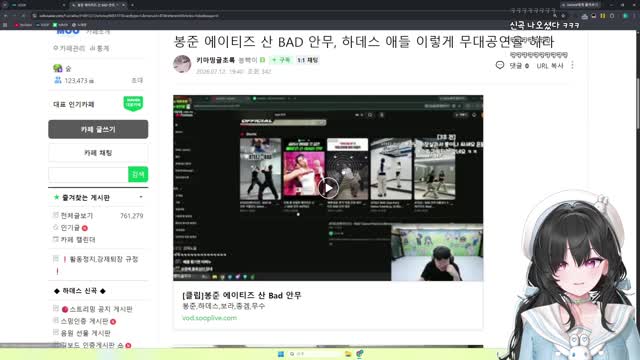Open the 스밍인증 게시판 board
Viewport: 640px width, 360px height.
tap(84, 321)
